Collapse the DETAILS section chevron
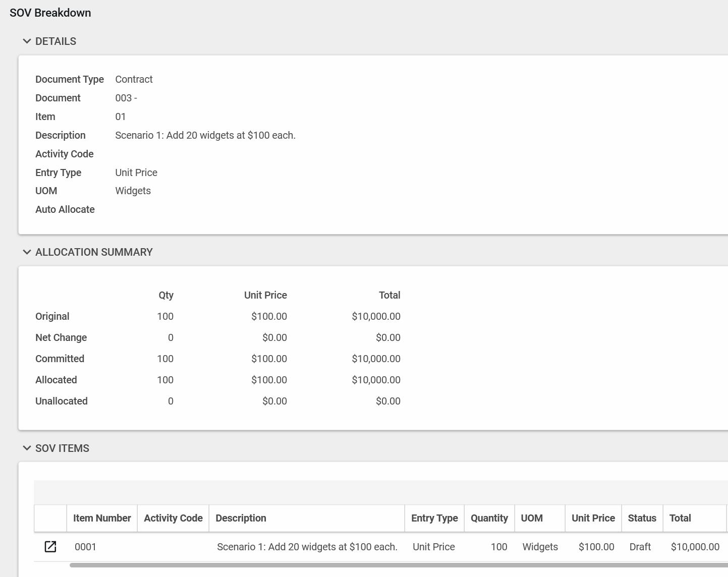The image size is (728, 577). click(x=27, y=41)
